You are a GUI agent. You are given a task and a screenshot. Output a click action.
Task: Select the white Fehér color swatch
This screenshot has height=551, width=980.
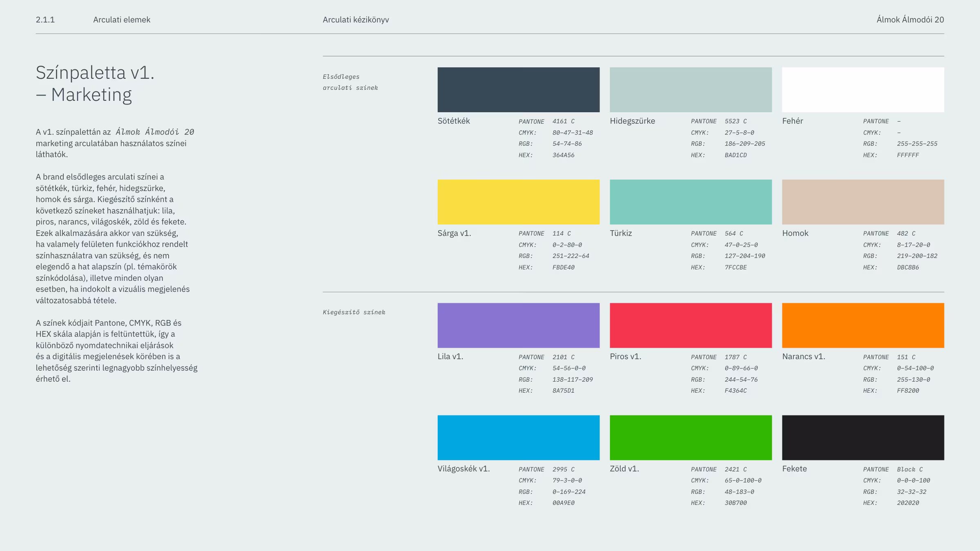click(x=863, y=90)
